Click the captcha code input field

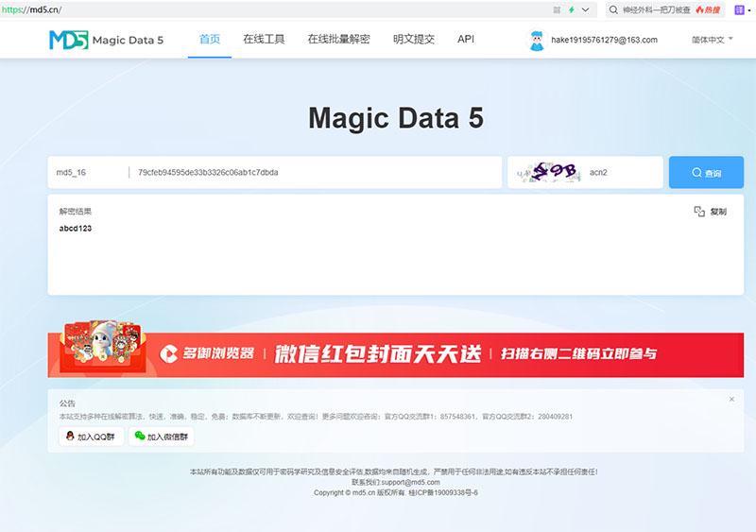pos(623,172)
